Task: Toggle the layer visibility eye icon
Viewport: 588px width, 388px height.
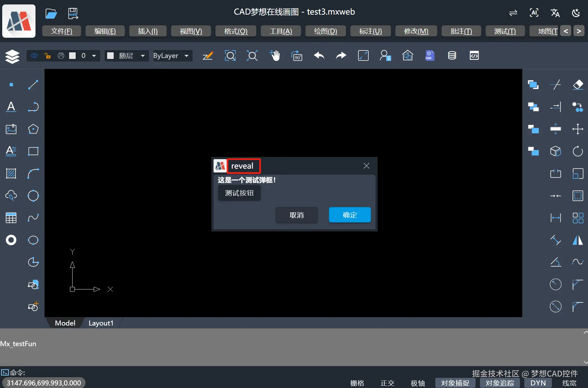Action: coord(34,55)
